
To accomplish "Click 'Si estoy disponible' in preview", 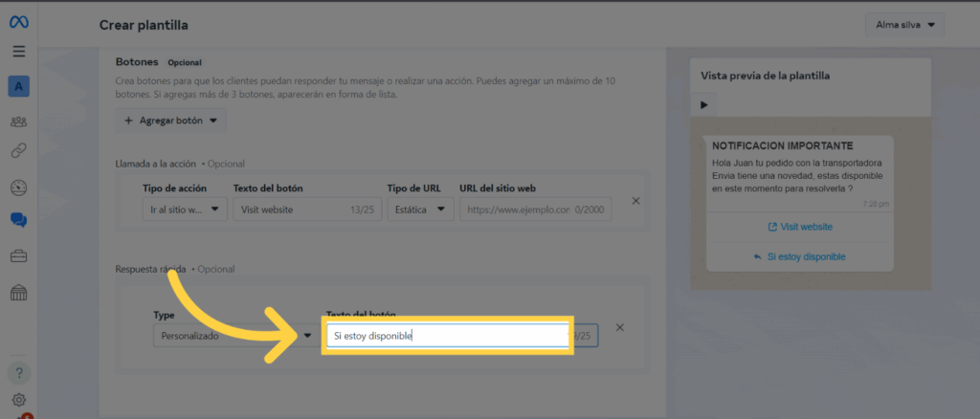I will coord(800,256).
